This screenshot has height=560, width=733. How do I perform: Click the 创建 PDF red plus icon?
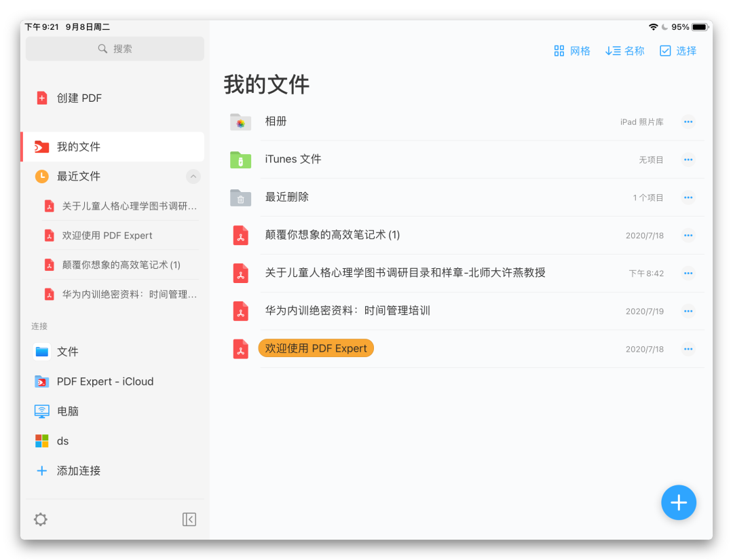(x=42, y=98)
